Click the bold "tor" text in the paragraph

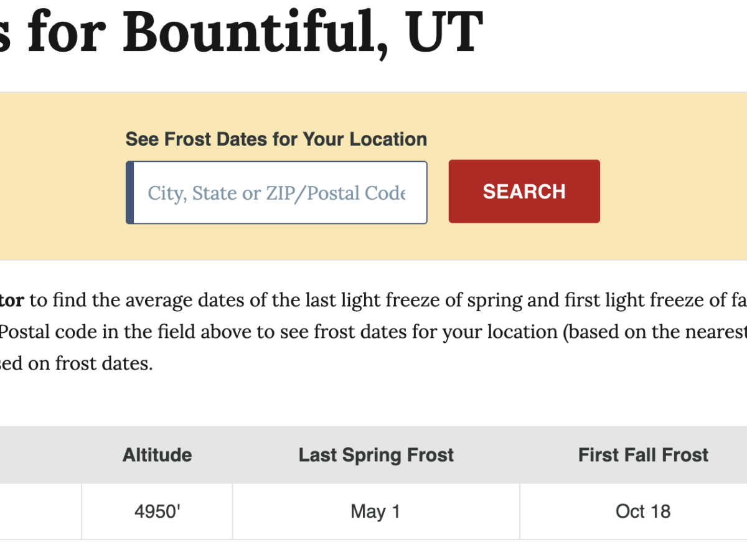click(11, 301)
